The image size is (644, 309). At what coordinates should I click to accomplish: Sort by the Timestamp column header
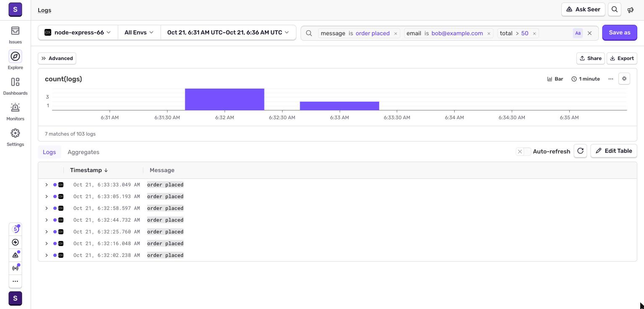pos(89,170)
